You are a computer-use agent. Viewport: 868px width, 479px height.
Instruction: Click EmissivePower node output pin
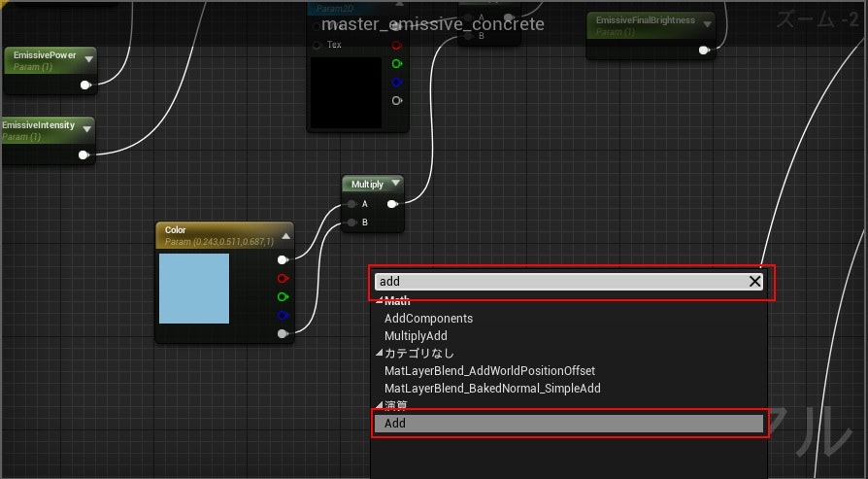point(85,85)
